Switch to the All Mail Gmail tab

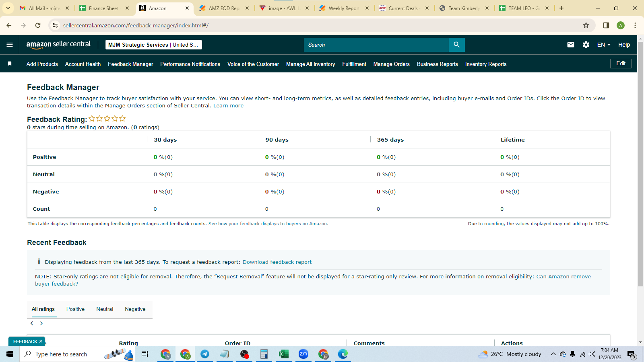coord(44,8)
